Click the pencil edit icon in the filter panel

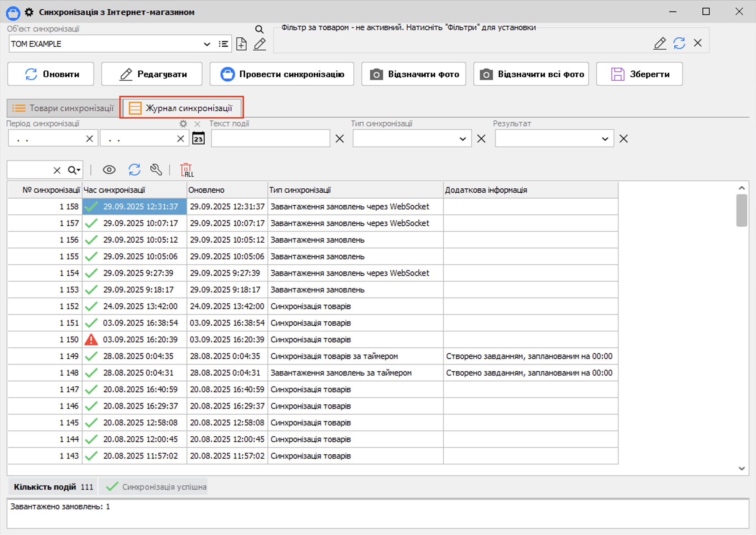660,43
